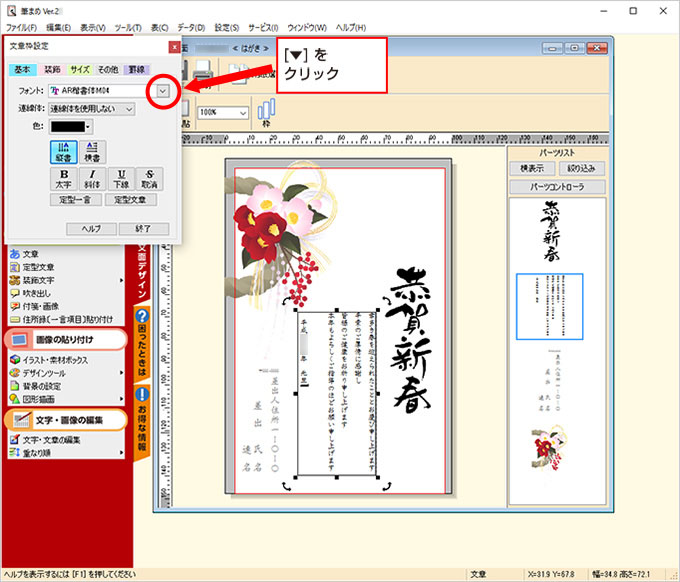This screenshot has width=680, height=582.
Task: Click bottom-right rotate handle of text frame
Action: [x=387, y=487]
